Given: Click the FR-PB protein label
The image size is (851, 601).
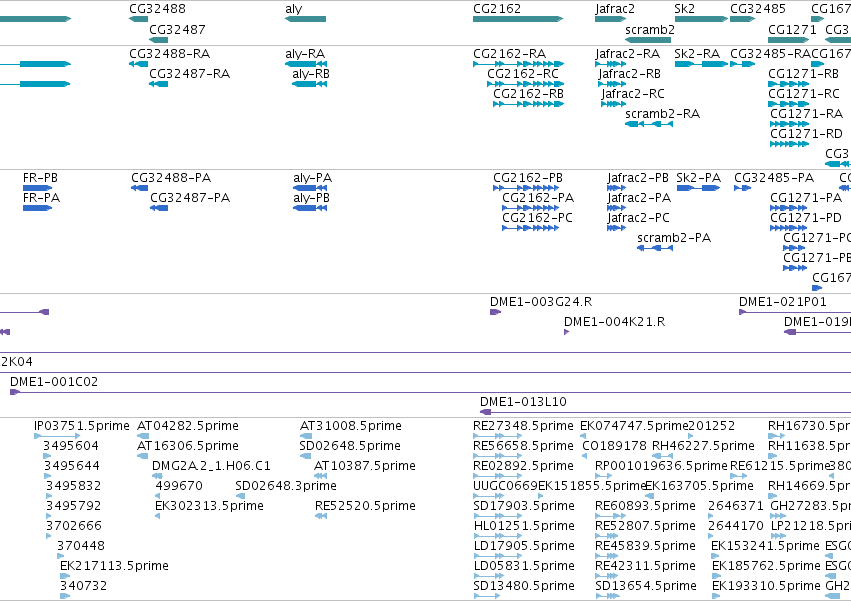Looking at the screenshot, I should [x=40, y=178].
